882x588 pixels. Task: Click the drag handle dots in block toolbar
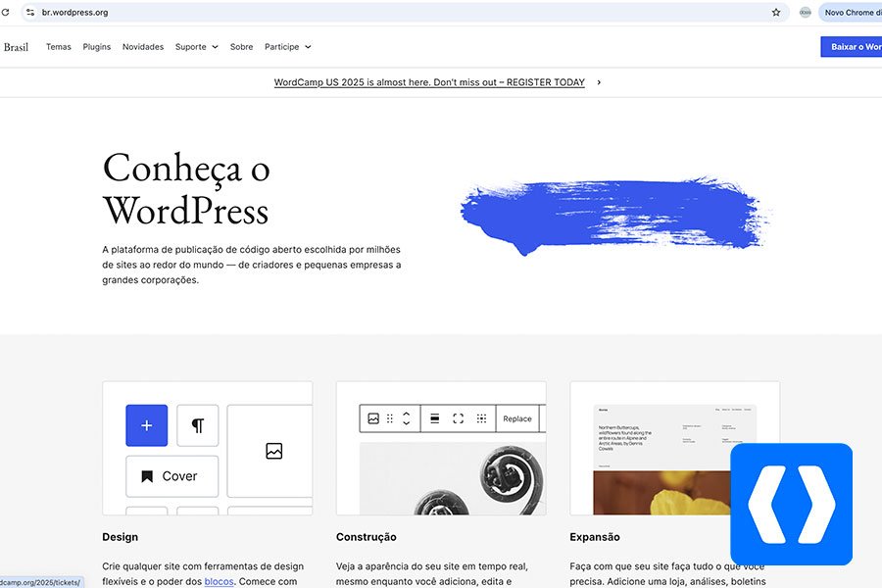[x=390, y=418]
